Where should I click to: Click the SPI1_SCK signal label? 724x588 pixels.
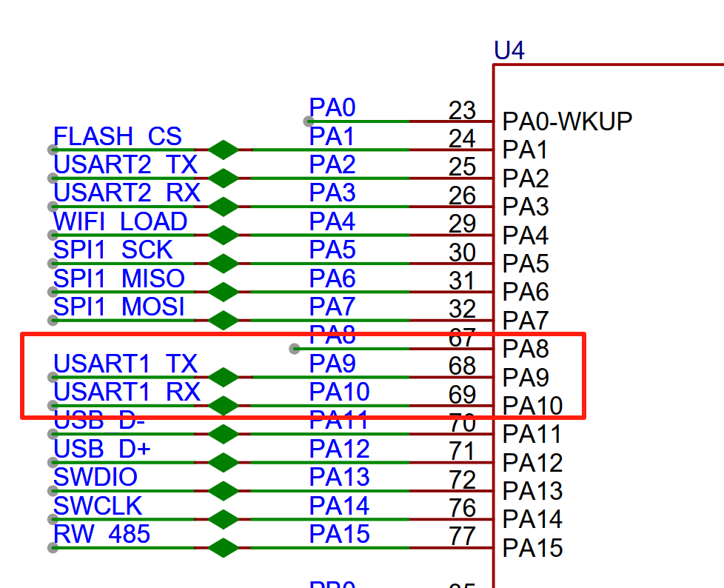pyautogui.click(x=113, y=250)
